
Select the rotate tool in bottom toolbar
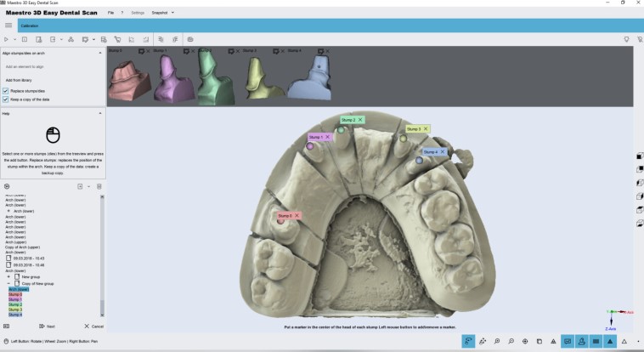click(x=468, y=341)
